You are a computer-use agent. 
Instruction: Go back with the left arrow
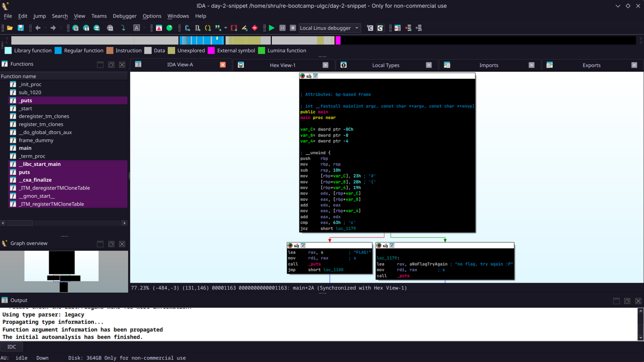(x=38, y=28)
